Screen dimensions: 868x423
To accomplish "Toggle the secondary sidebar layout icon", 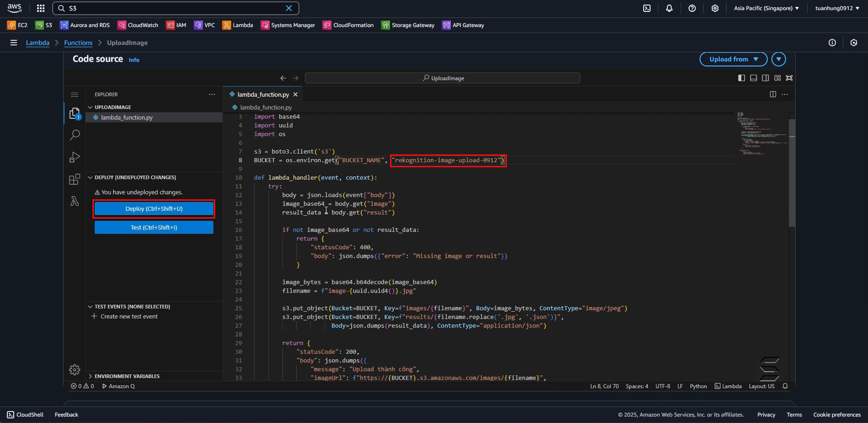I will pyautogui.click(x=765, y=78).
